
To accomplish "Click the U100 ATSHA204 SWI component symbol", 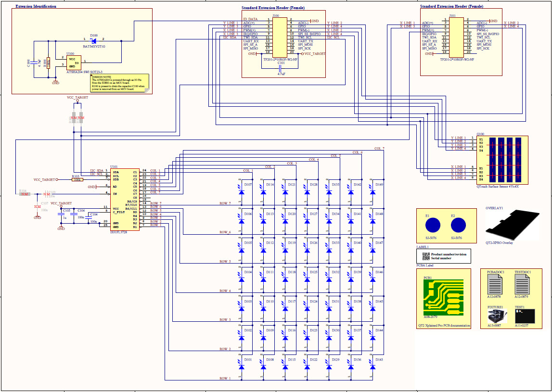I will coord(73,63).
